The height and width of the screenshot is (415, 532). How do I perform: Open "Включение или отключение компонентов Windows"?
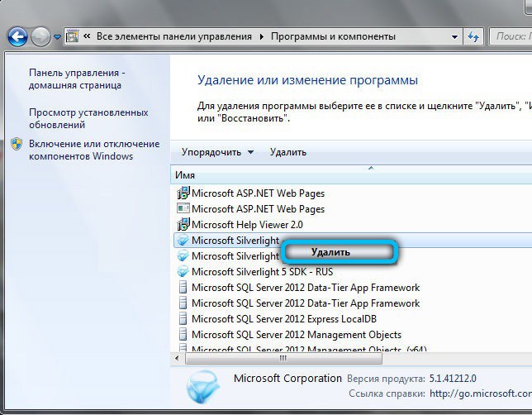94,150
